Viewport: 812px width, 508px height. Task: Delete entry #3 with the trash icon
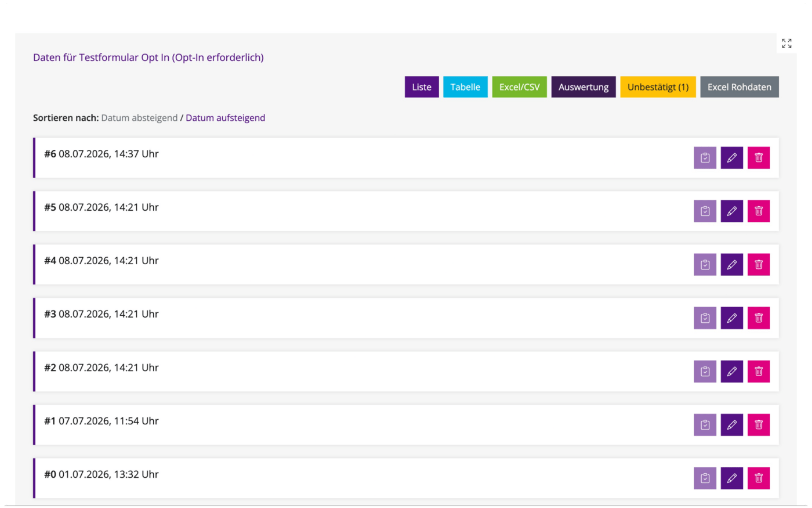click(x=759, y=318)
